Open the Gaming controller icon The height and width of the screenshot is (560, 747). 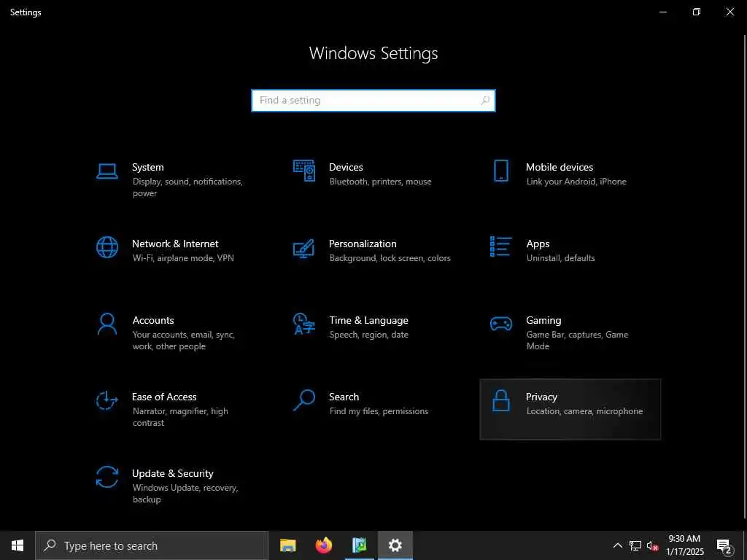(x=500, y=324)
